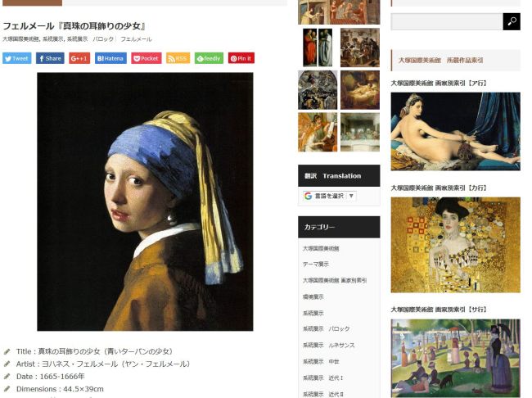Click the Tweet share button
Screen dimensions: 532x398
pos(17,58)
